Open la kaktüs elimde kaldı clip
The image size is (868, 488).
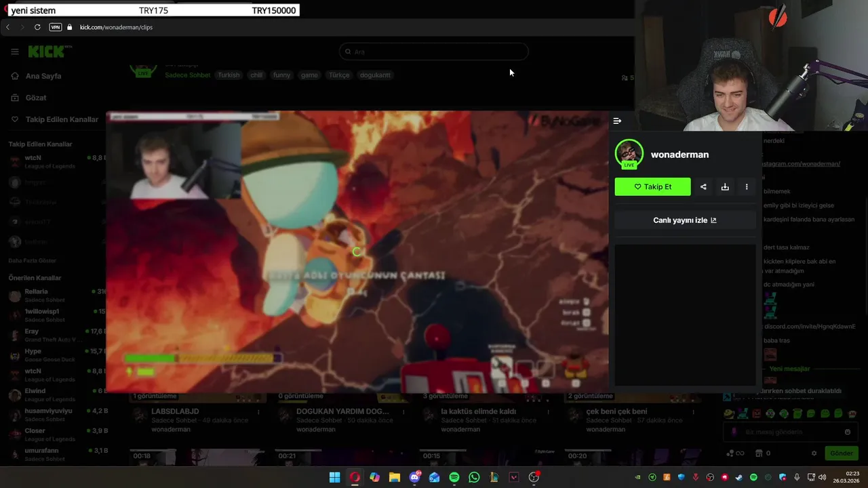point(479,411)
